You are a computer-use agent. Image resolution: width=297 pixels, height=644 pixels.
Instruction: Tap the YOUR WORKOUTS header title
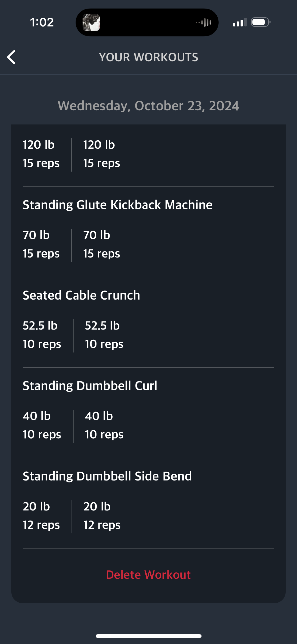pos(148,57)
